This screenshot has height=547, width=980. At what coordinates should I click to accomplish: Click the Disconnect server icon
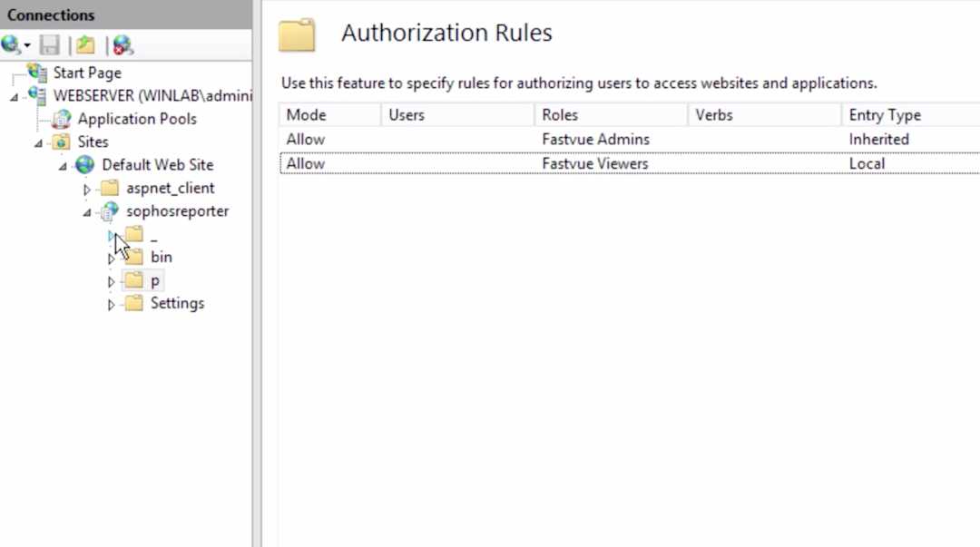click(x=123, y=44)
